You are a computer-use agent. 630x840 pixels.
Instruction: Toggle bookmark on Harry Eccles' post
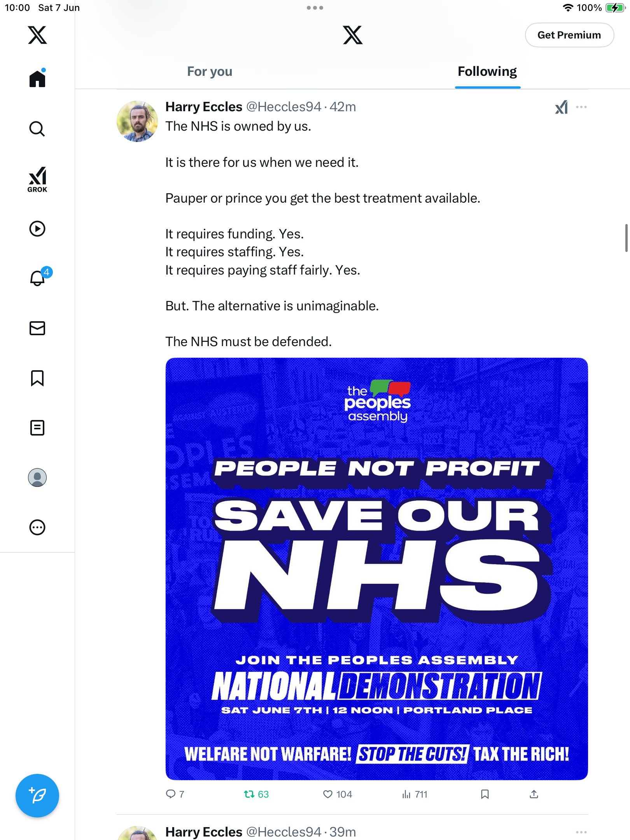click(485, 794)
